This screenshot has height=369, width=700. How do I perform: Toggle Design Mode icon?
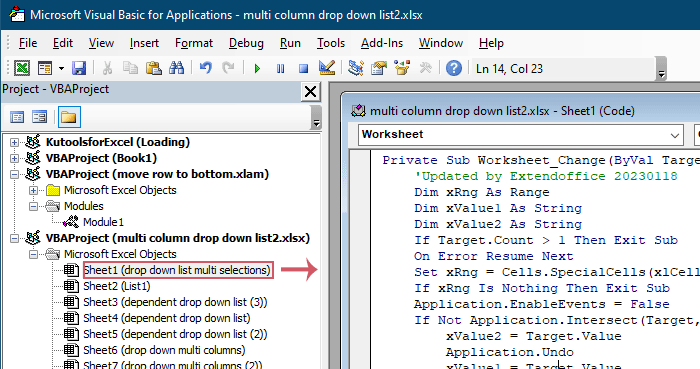pyautogui.click(x=327, y=68)
